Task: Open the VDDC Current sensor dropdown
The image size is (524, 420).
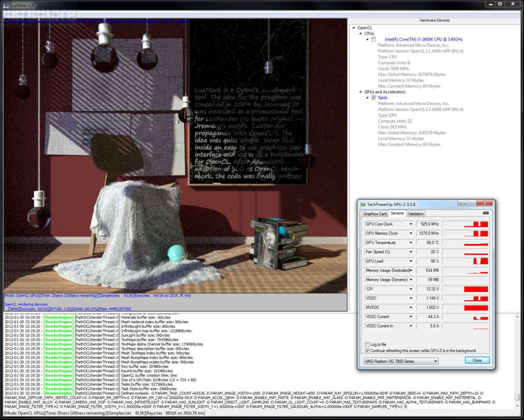Action: [411, 317]
